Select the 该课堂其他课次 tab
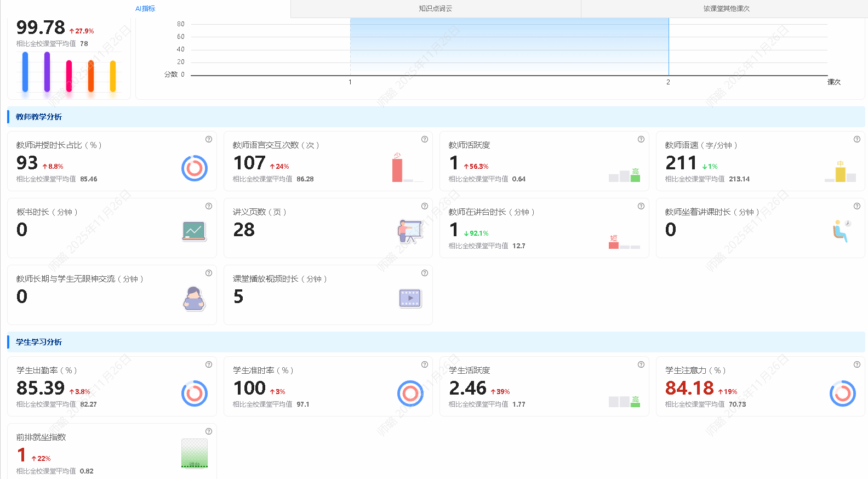This screenshot has width=868, height=479. coord(726,9)
